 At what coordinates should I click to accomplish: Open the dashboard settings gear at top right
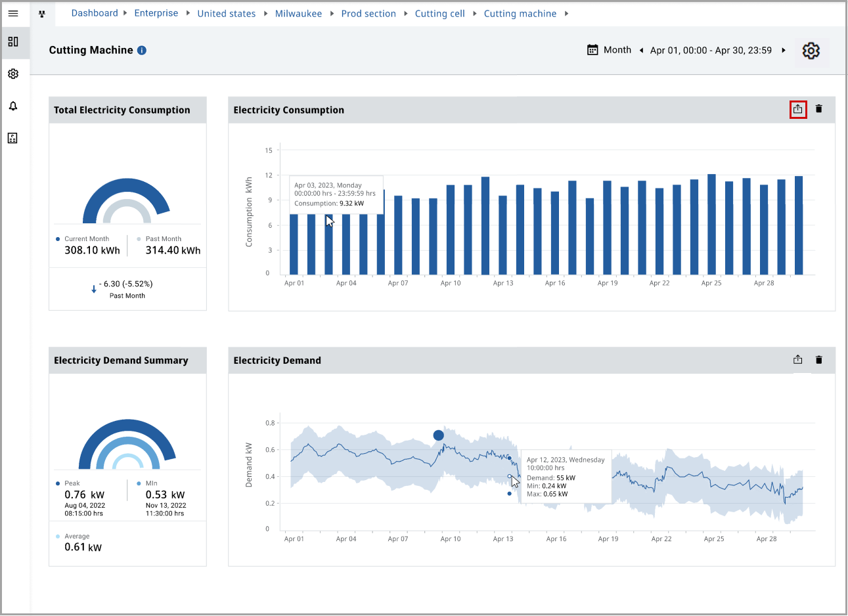pyautogui.click(x=811, y=51)
